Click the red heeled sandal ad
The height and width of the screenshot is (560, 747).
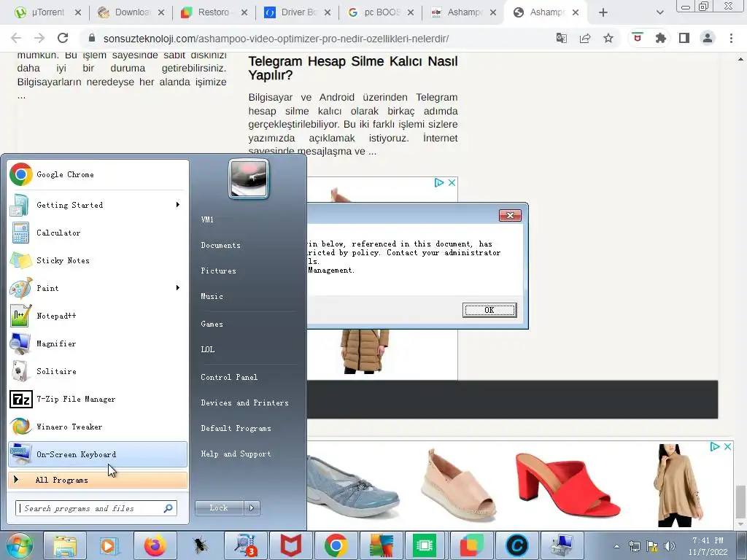(568, 485)
